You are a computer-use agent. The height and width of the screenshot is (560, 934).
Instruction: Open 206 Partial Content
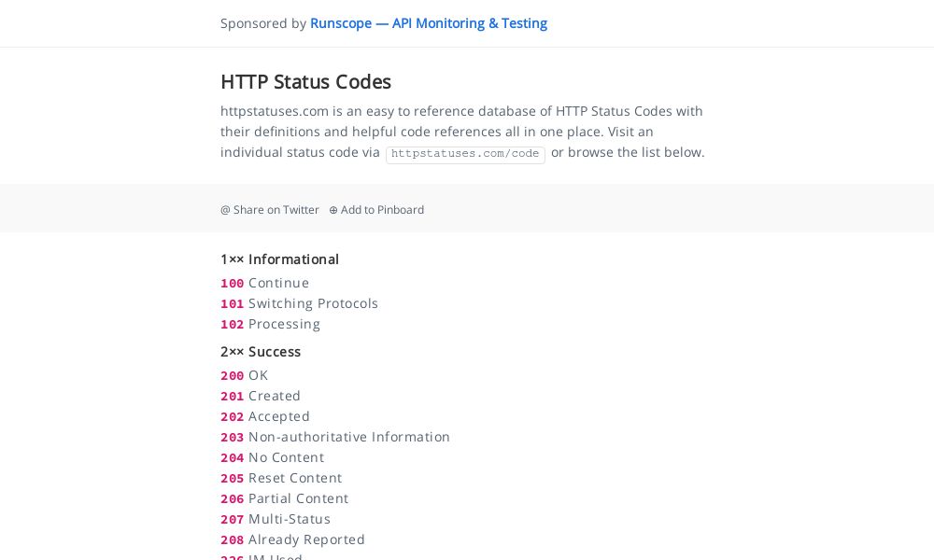pyautogui.click(x=284, y=498)
